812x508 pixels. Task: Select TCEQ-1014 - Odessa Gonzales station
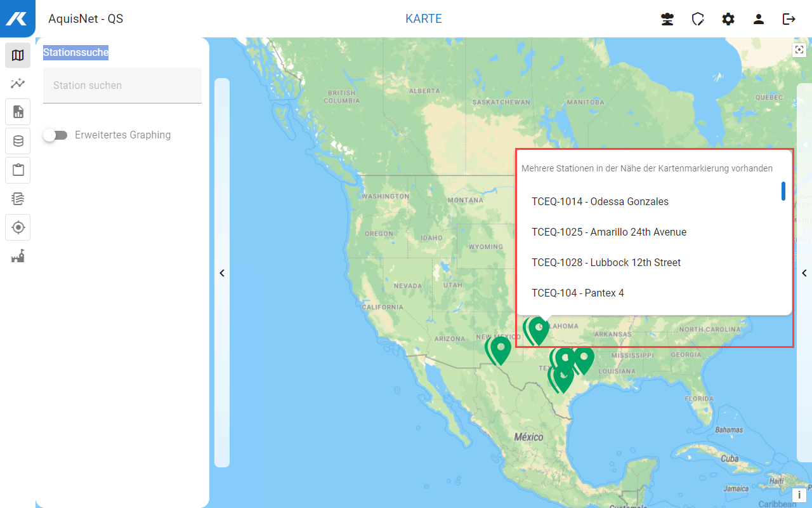click(x=599, y=202)
